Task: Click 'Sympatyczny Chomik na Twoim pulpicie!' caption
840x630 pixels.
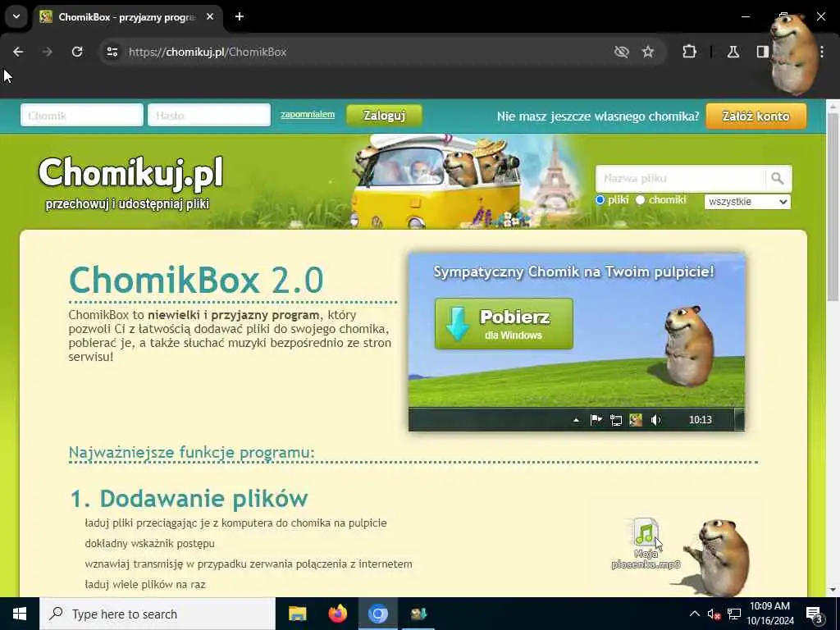Action: coord(573,272)
